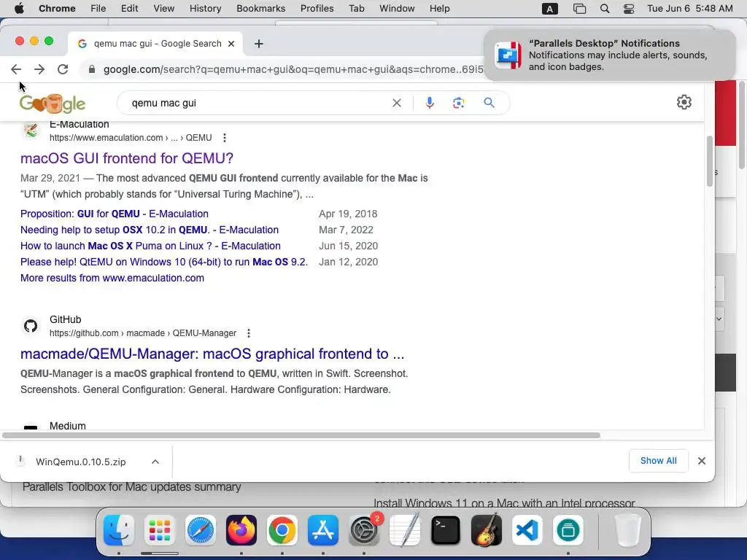Reload the Google search page
This screenshot has width=747, height=560.
click(x=63, y=69)
